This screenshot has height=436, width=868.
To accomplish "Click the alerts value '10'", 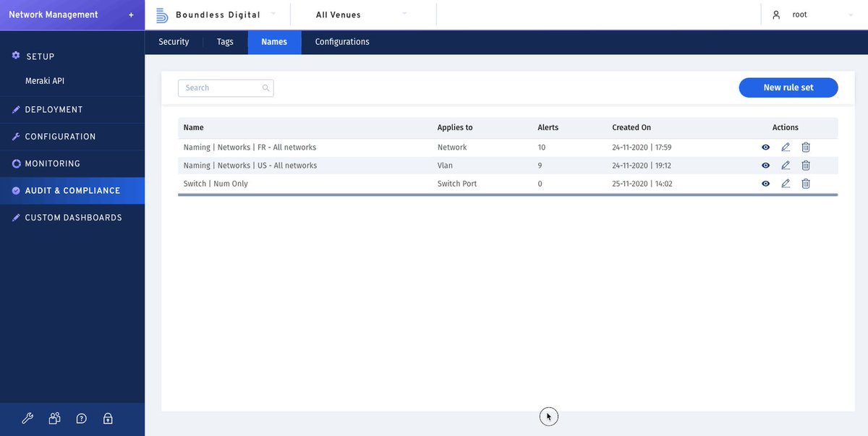I will click(x=542, y=148).
